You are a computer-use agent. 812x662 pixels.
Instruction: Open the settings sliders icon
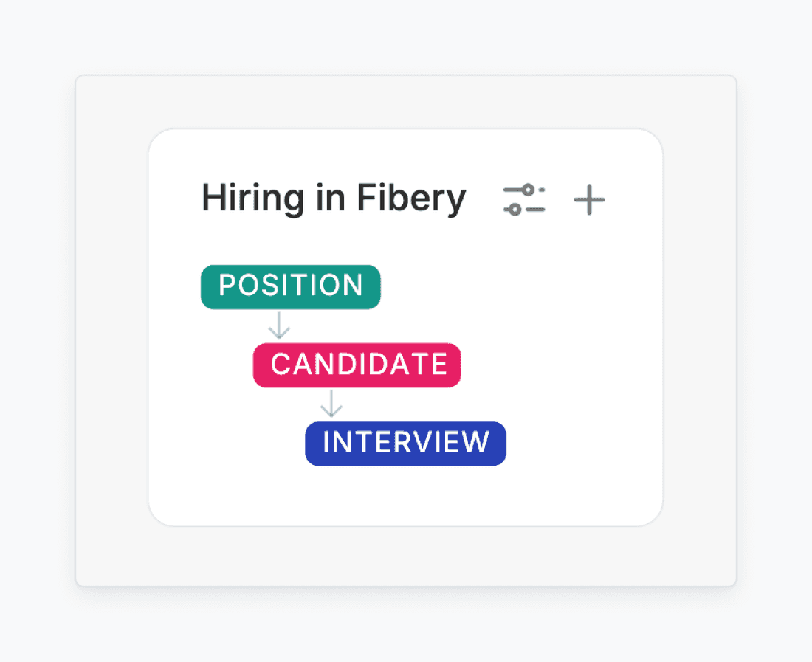pos(523,200)
